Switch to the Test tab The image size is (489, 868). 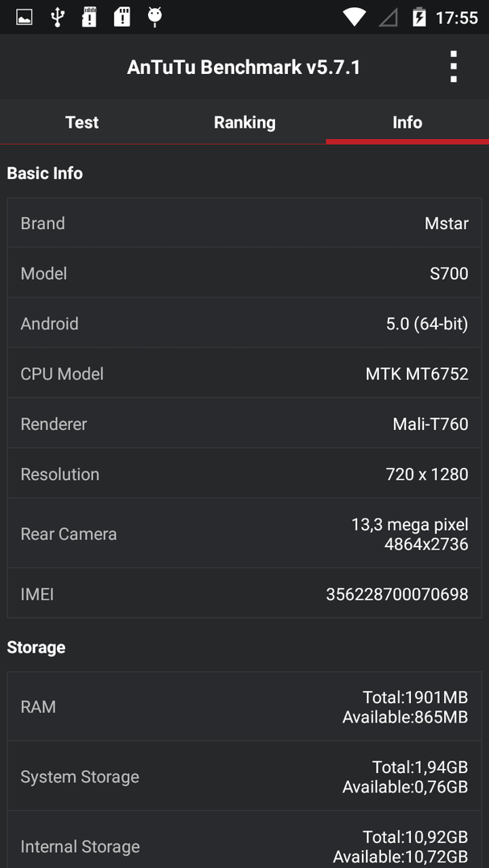point(82,122)
